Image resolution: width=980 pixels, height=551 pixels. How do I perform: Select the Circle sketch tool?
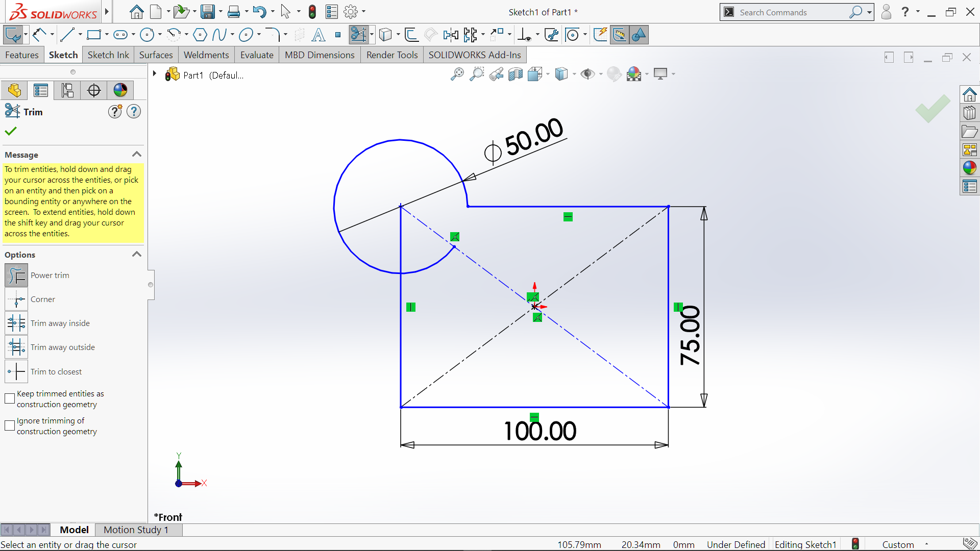[x=147, y=35]
